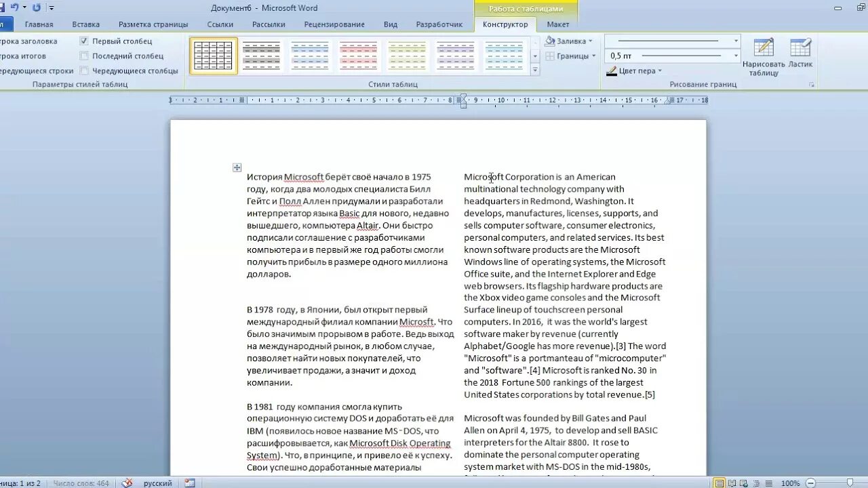Switch to the Макет table tools tab
Image resolution: width=868 pixels, height=488 pixels.
(x=558, y=24)
